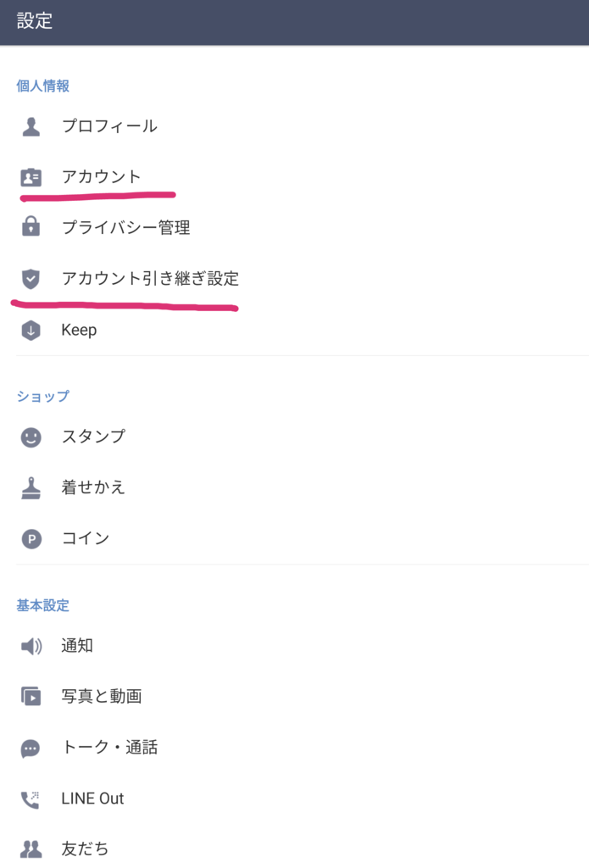Open プライバシー管理 settings

click(125, 227)
